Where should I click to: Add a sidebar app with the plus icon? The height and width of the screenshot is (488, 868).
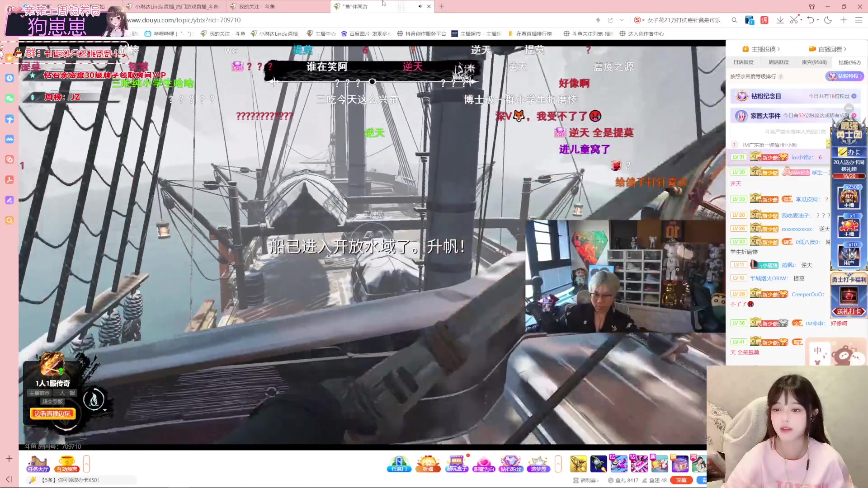click(x=9, y=459)
